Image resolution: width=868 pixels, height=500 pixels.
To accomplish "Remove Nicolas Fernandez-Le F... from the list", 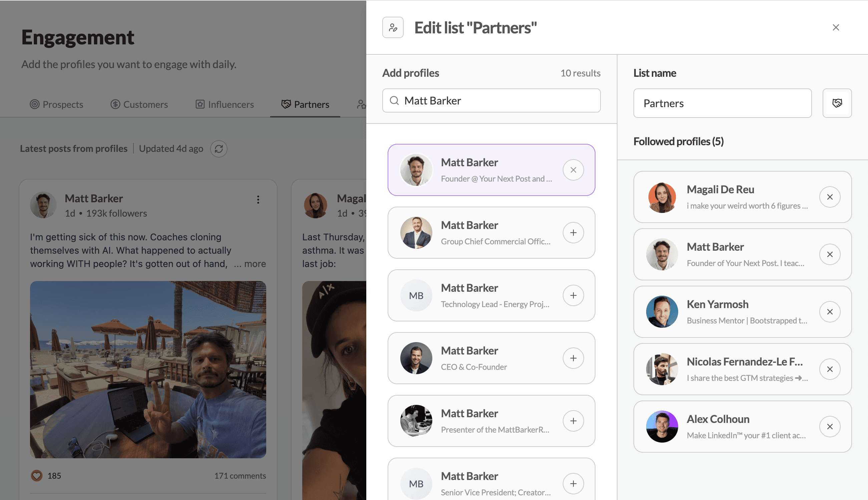I will (x=830, y=369).
